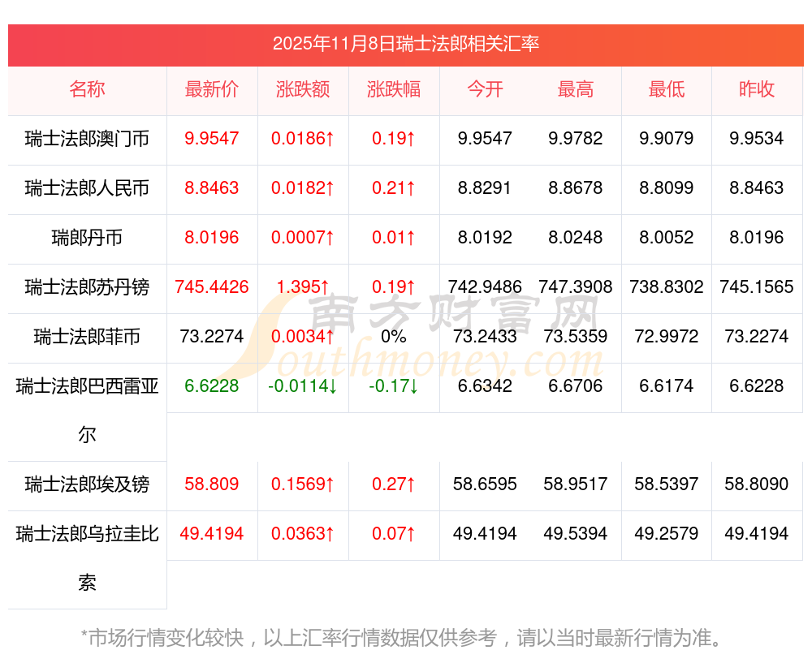The height and width of the screenshot is (663, 812).
Task: Select the 最高 column header
Action: pyautogui.click(x=576, y=89)
